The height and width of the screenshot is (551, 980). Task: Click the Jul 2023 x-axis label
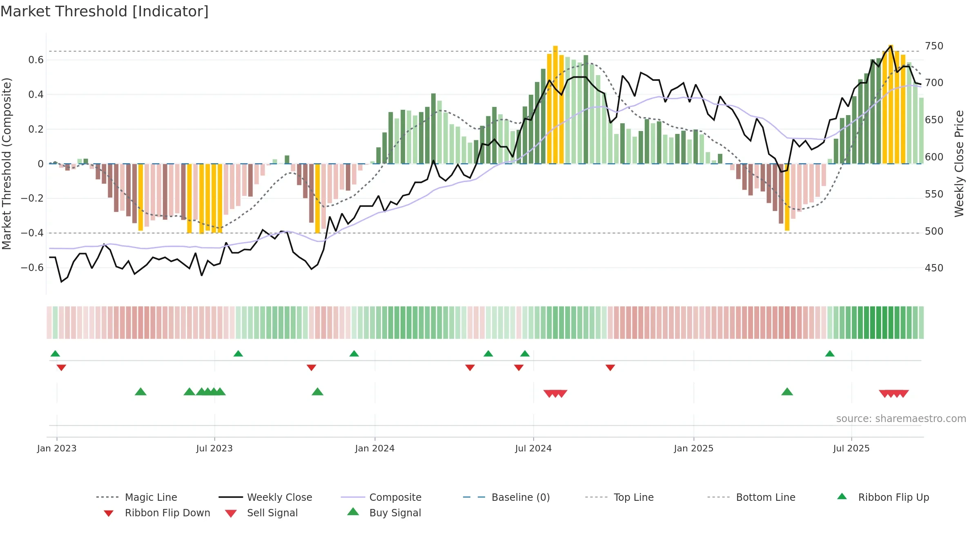(x=214, y=449)
